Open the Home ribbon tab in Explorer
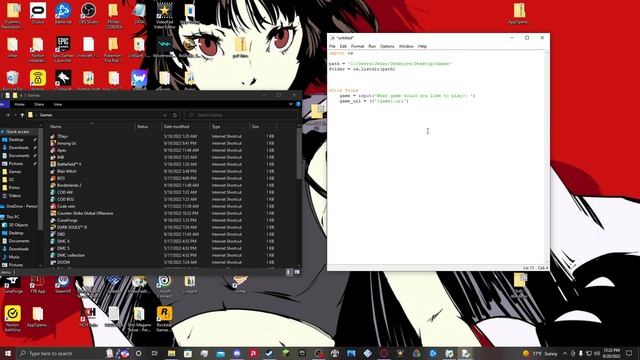 19,104
